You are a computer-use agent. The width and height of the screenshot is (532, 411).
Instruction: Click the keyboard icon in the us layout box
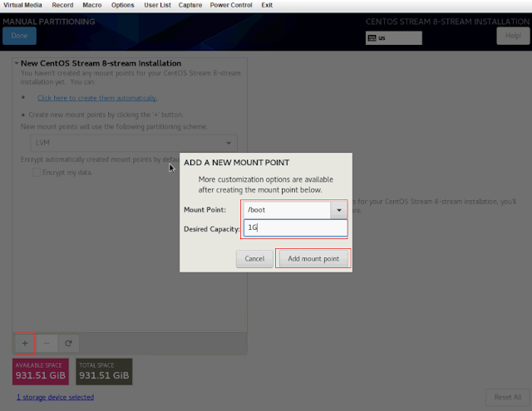[372, 38]
